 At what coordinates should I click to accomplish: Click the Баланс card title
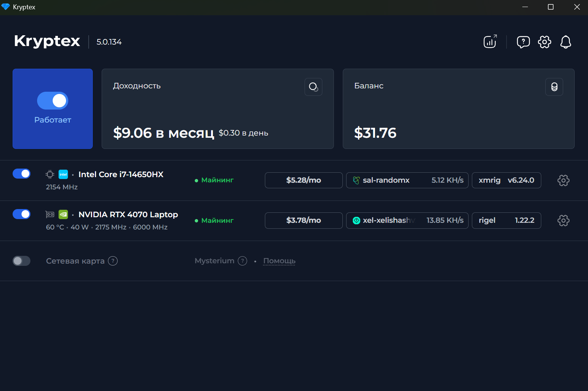pos(369,86)
